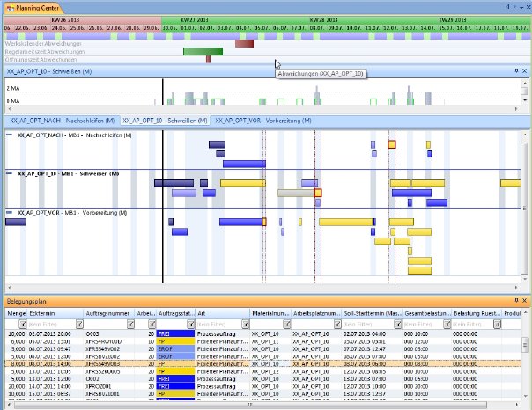
Task: Select order row O002
Action: tap(263, 379)
